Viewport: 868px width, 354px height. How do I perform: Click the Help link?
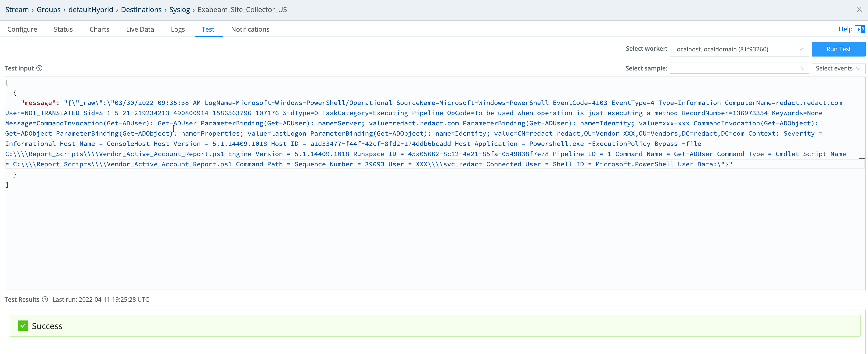pyautogui.click(x=846, y=29)
